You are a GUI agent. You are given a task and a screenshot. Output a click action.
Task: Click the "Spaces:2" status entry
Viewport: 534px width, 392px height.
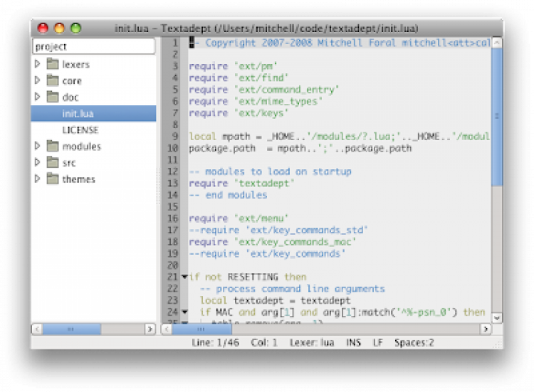(x=414, y=342)
